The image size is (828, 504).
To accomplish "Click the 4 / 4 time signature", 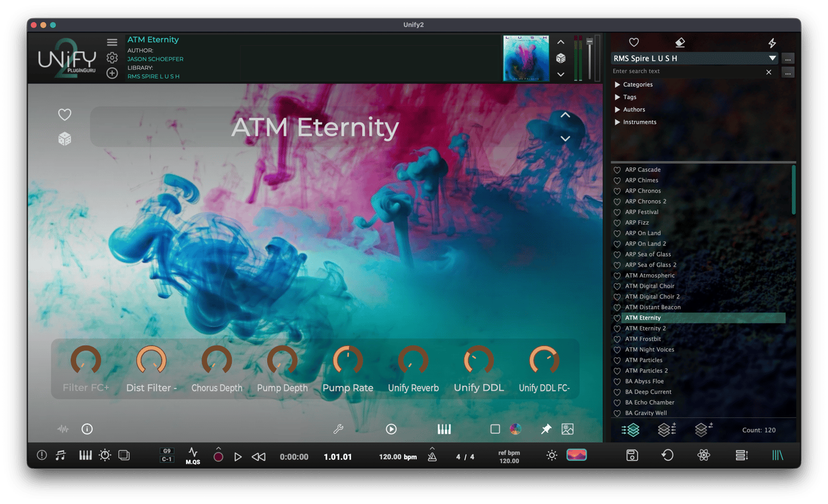I will tap(465, 457).
